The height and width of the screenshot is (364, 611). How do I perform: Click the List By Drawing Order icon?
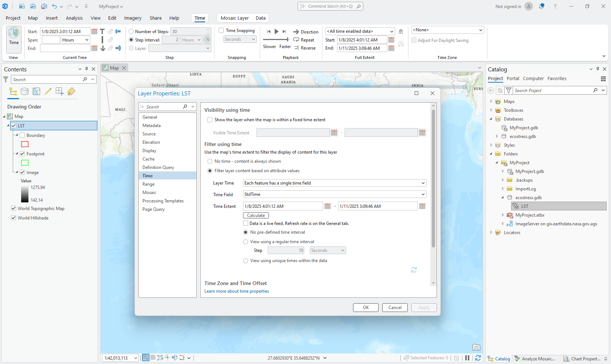pos(13,91)
